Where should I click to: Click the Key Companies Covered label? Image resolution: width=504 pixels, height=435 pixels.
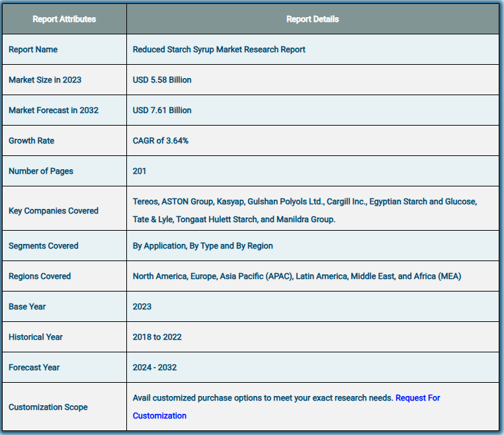coord(54,211)
